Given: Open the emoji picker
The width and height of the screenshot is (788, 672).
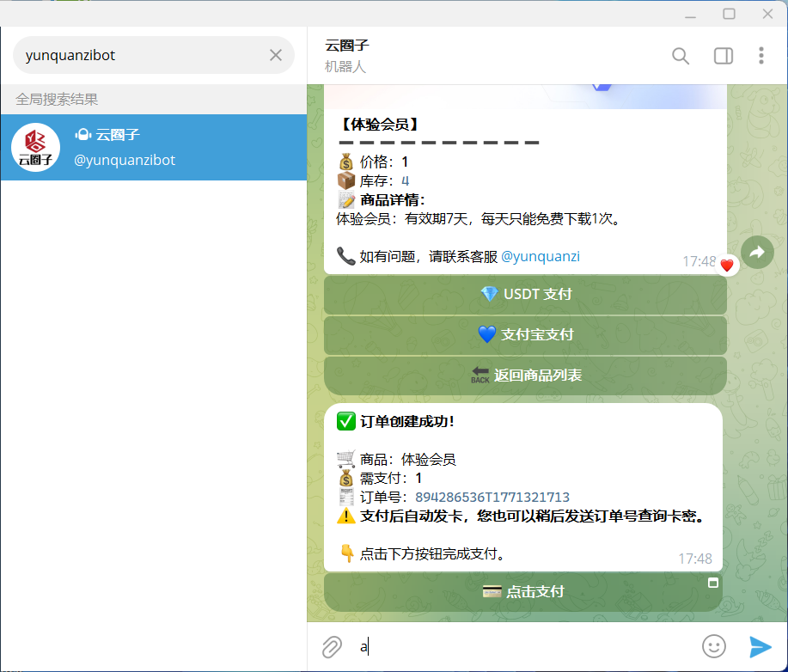Looking at the screenshot, I should click(x=713, y=647).
